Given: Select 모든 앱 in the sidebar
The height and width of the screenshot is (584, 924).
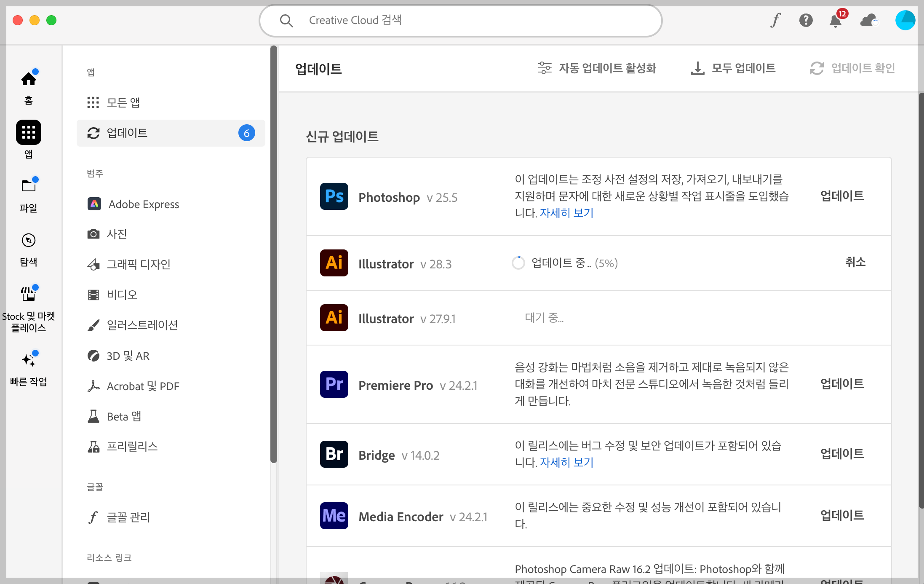Looking at the screenshot, I should click(x=171, y=102).
